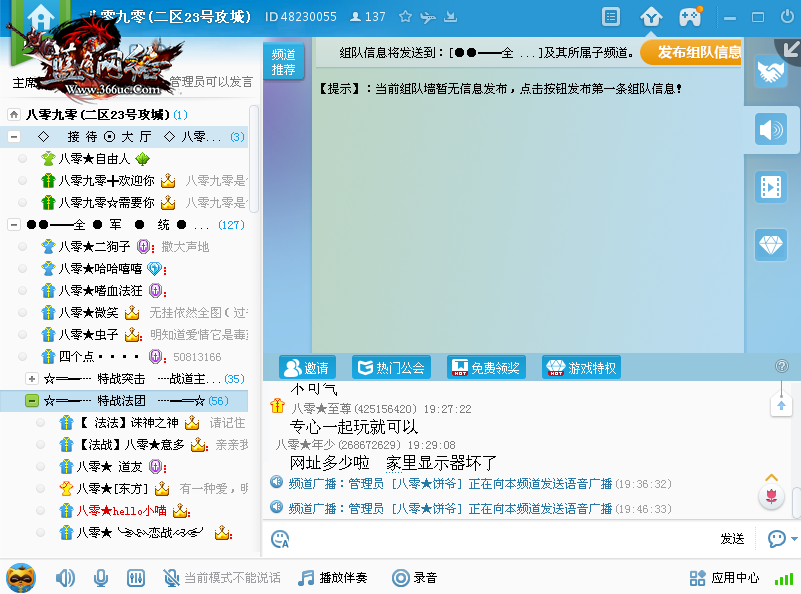
Task: Open the mixer settings icon in bottom bar
Action: point(137,578)
